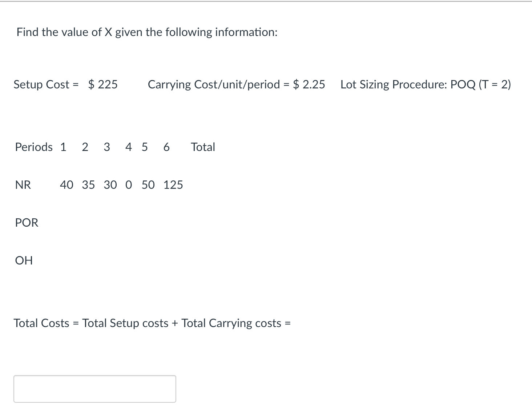This screenshot has height=410, width=532.
Task: Click the NR value '50' for period 5
Action: pyautogui.click(x=148, y=185)
